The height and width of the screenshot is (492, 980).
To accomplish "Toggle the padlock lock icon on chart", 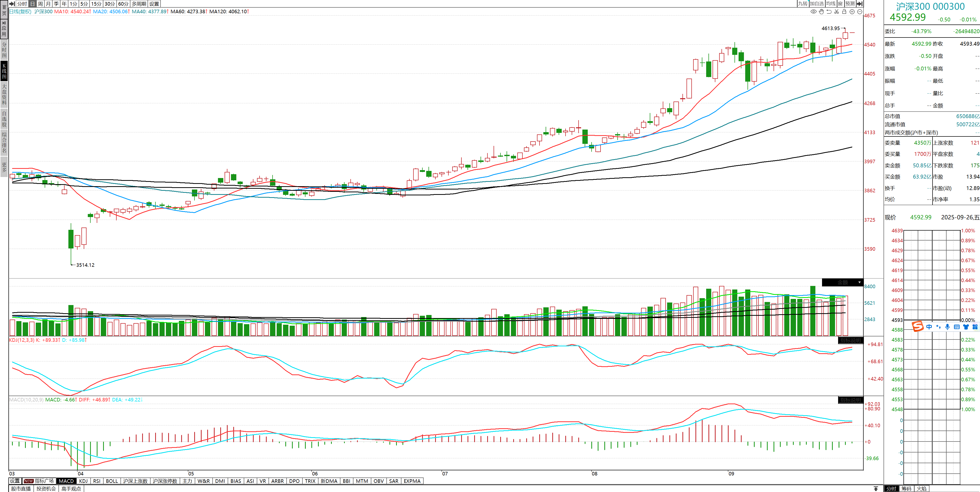I will click(x=844, y=11).
